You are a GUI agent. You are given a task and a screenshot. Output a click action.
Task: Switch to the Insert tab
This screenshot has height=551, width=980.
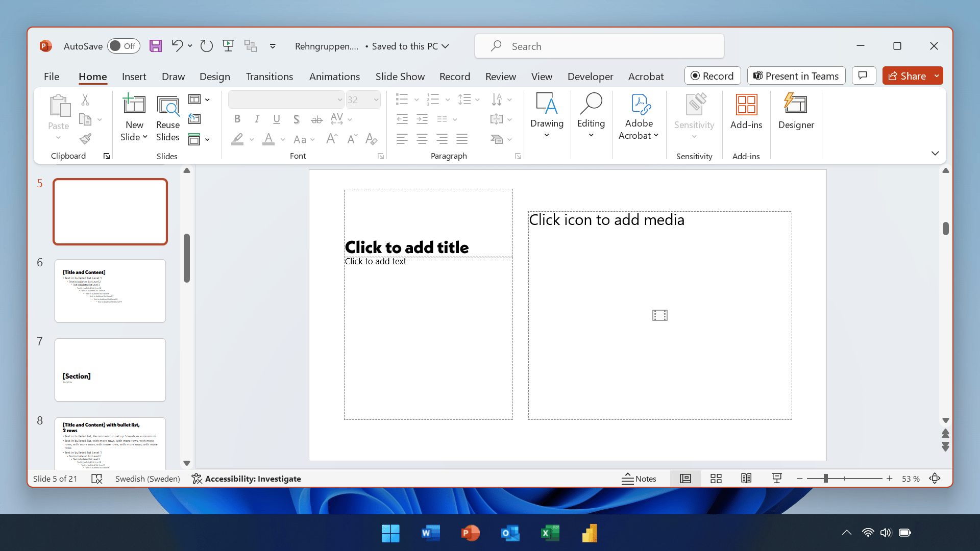134,76
